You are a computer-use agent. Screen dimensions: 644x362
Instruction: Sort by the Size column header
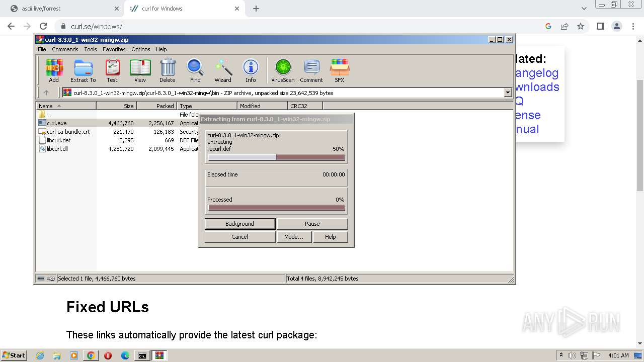coord(116,106)
